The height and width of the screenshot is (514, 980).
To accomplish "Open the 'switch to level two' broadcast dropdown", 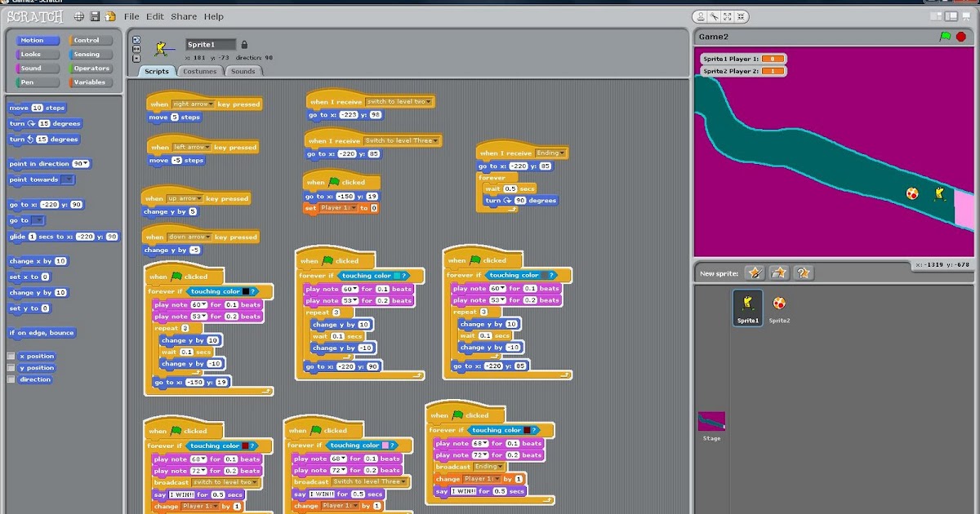I will pyautogui.click(x=429, y=100).
